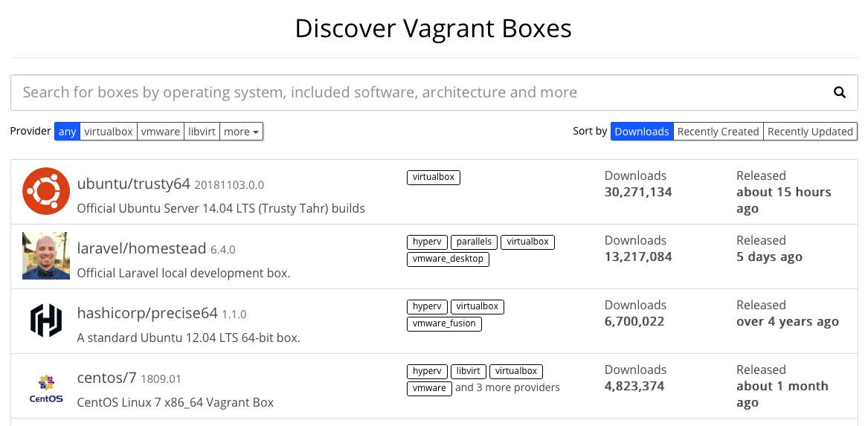Open the Ubuntu logo for ubuntu/trusty64
This screenshot has width=868, height=426.
(46, 191)
